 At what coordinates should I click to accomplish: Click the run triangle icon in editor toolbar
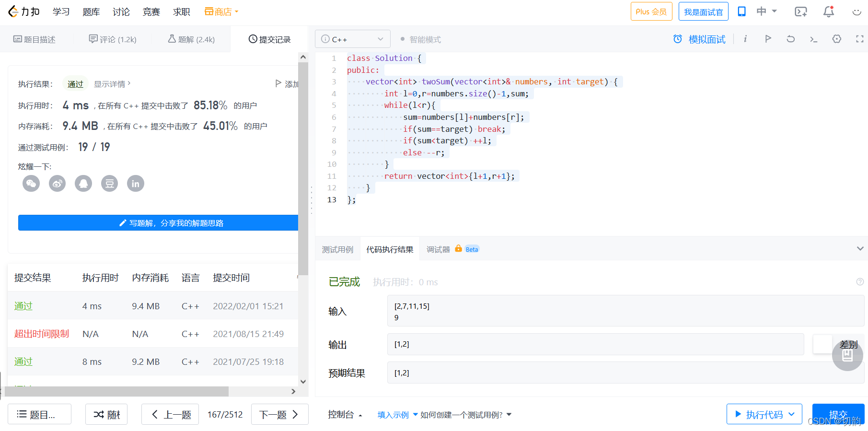pos(768,39)
